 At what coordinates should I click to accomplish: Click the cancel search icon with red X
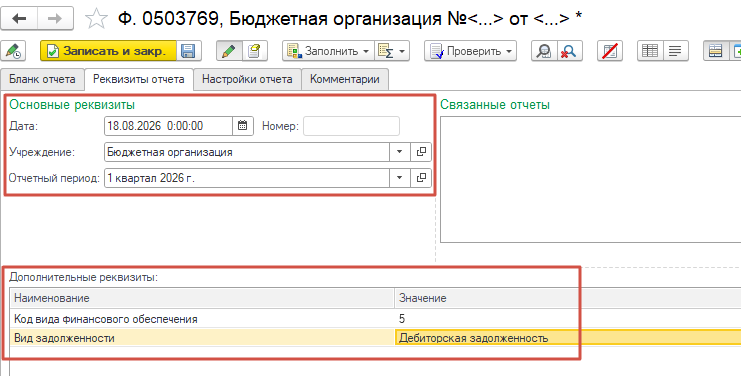coord(569,51)
